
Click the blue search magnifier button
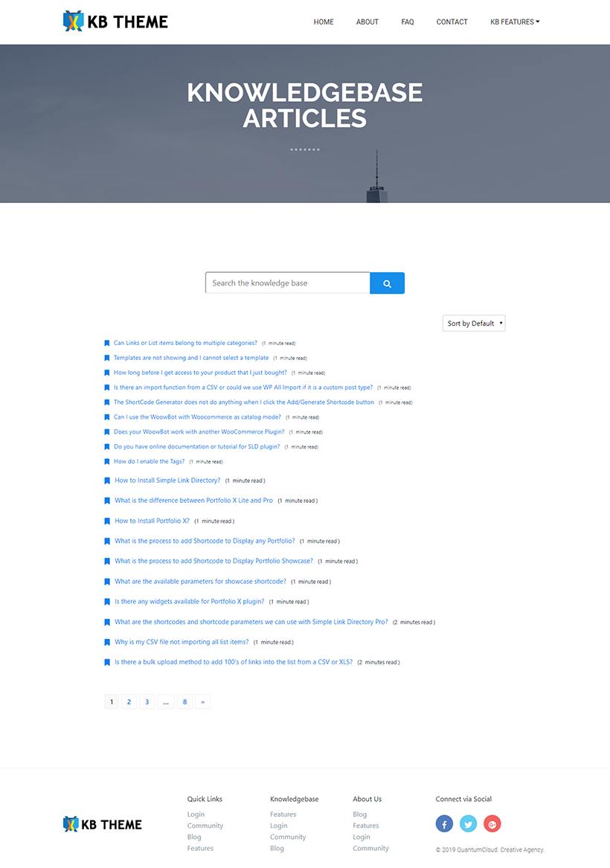[x=387, y=283]
